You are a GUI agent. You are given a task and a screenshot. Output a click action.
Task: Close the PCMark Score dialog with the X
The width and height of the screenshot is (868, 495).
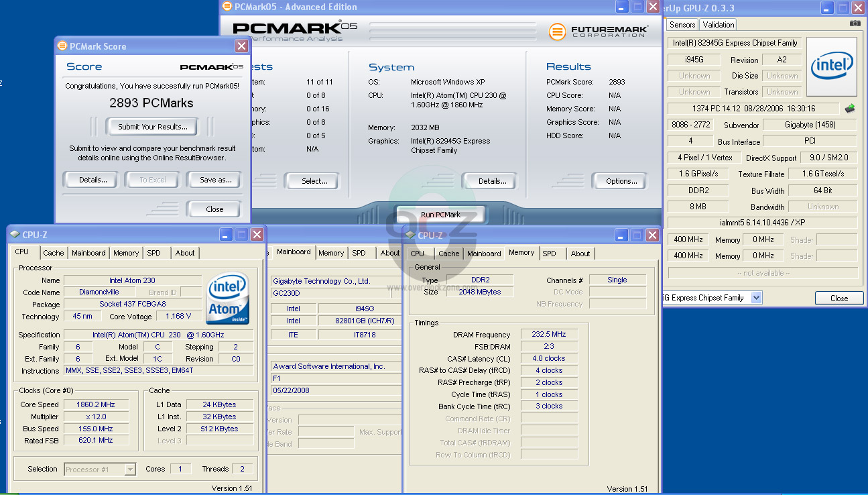tap(241, 46)
